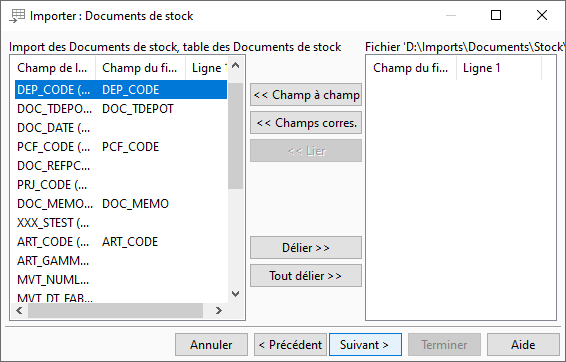Open help with the Aide button
566x362 pixels.
point(523,345)
